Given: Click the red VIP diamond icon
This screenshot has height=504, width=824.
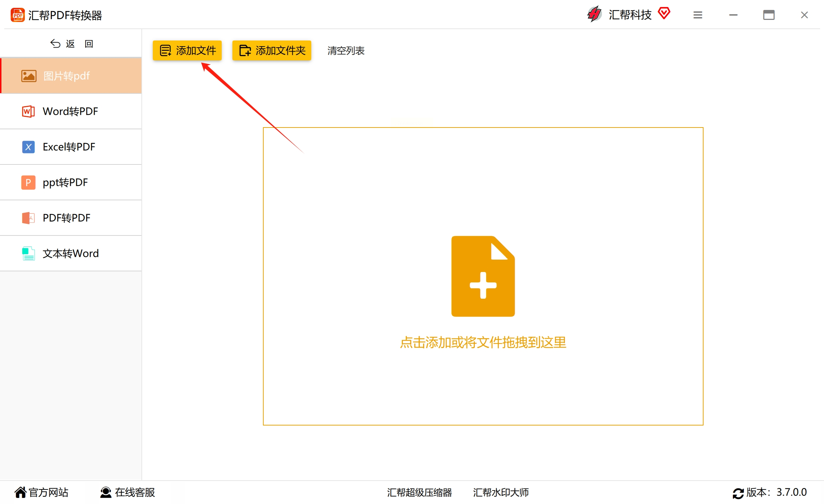Looking at the screenshot, I should pos(664,13).
